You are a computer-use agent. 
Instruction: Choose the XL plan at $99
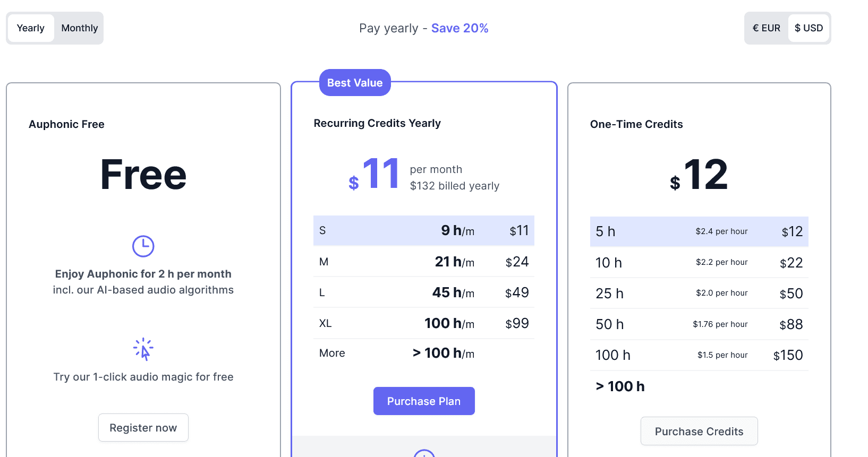point(424,323)
